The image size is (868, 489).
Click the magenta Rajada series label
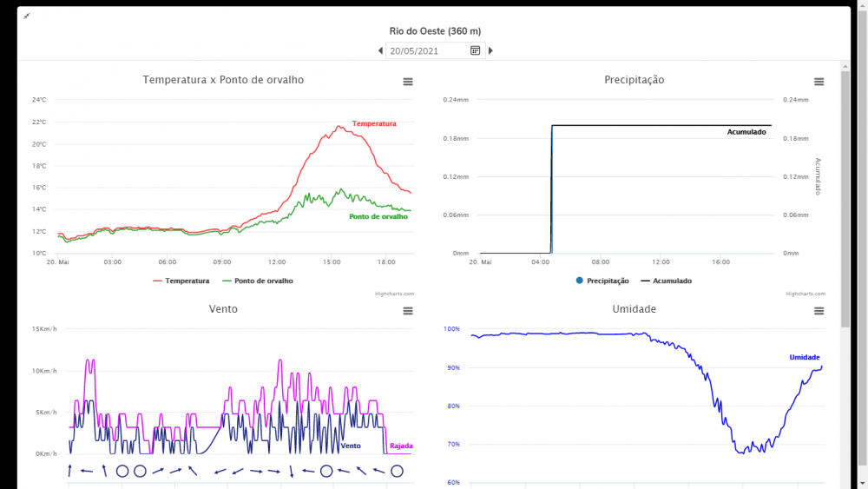(401, 446)
